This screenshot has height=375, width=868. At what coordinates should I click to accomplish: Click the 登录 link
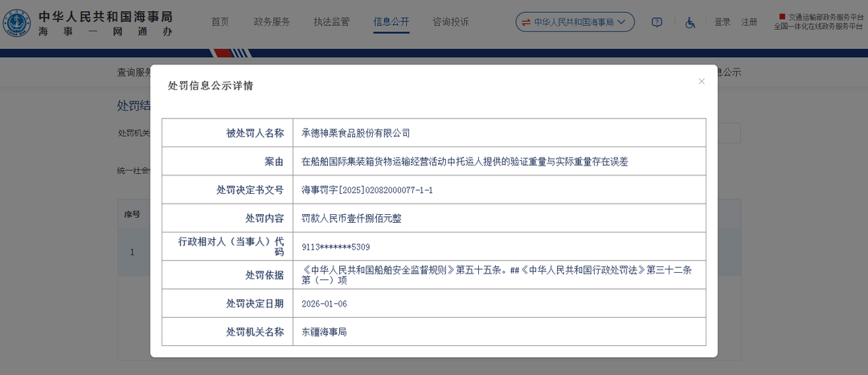coord(723,23)
